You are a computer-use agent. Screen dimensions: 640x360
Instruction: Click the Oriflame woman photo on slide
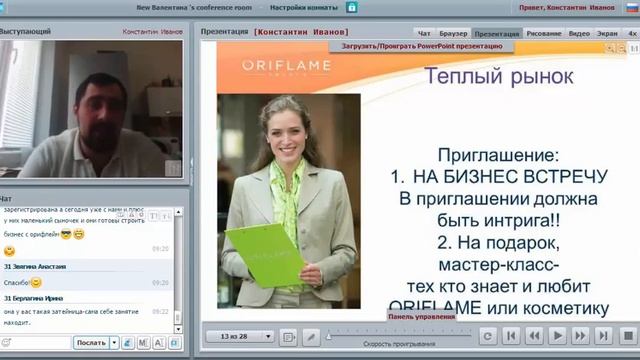(289, 201)
